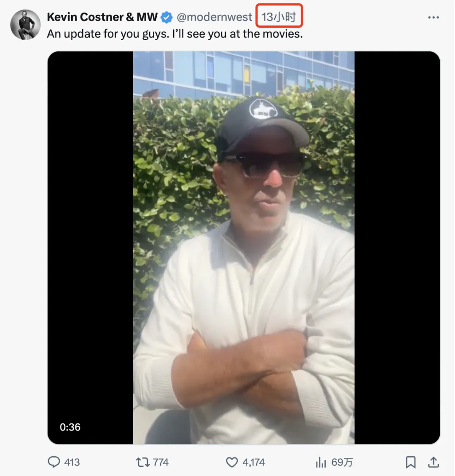Open the view analytics bar-chart icon
Image resolution: width=455 pixels, height=476 pixels.
321,463
